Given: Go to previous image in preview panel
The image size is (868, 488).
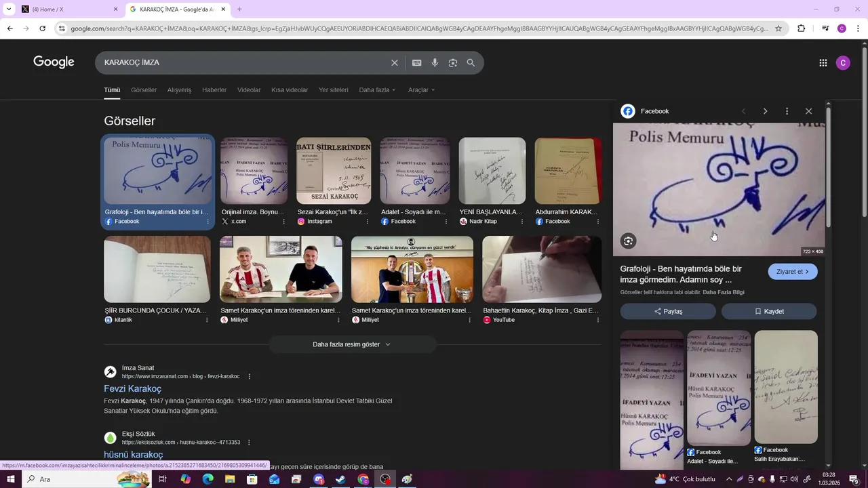Looking at the screenshot, I should tap(743, 111).
